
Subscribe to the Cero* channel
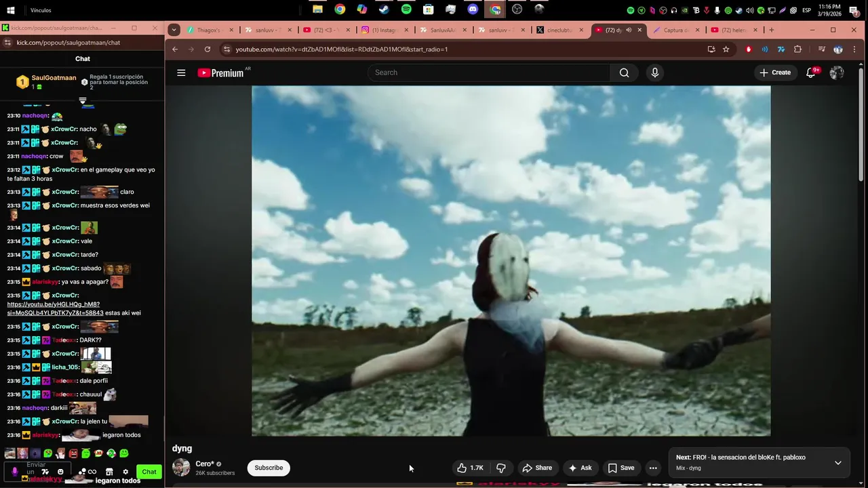coord(269,468)
